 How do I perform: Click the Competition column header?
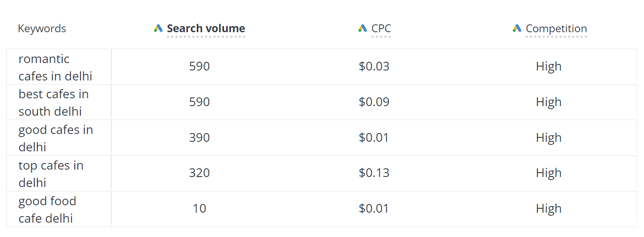coord(557,29)
